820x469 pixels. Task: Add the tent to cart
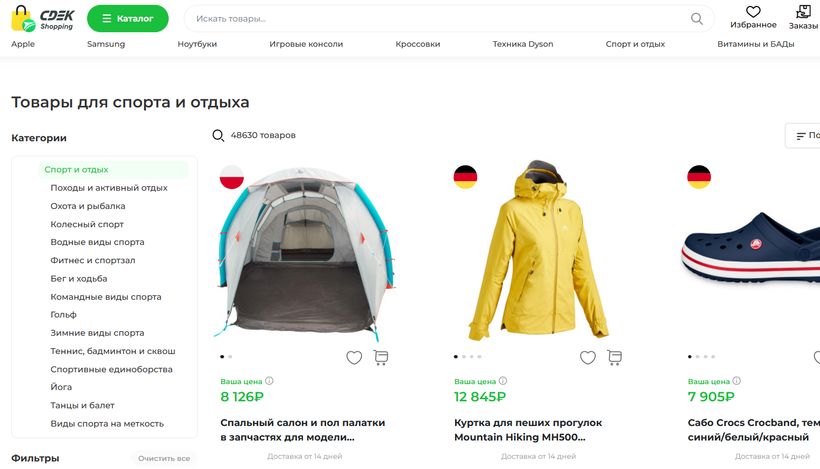coord(381,357)
